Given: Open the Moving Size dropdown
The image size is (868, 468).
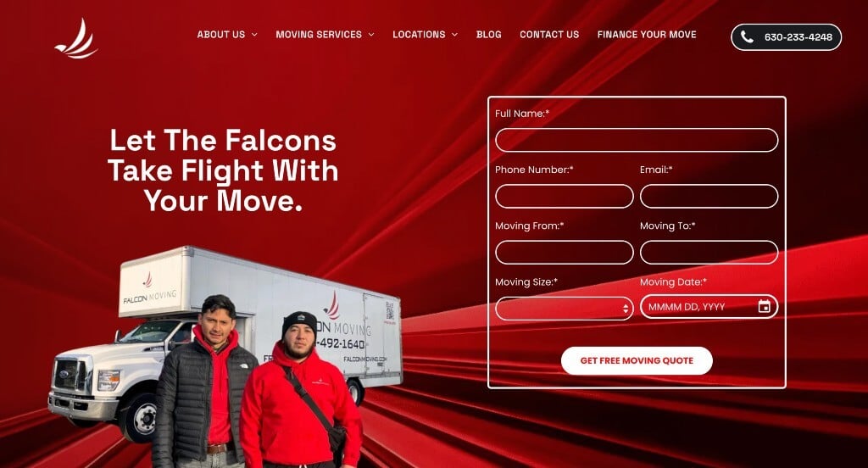Looking at the screenshot, I should 564,309.
